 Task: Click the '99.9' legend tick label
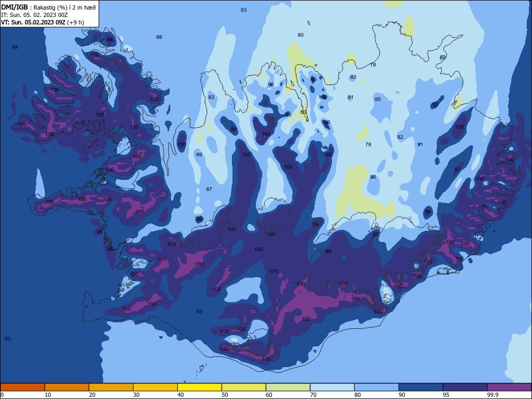493,395
